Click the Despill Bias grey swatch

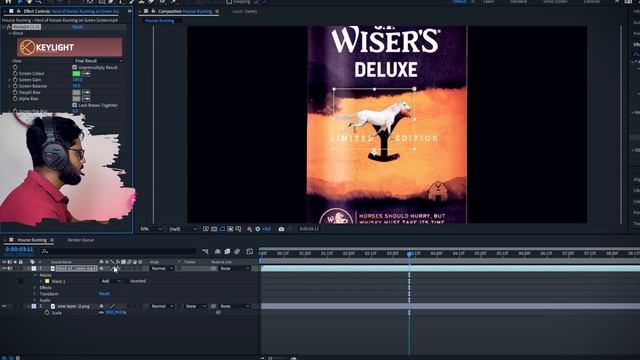(76, 92)
